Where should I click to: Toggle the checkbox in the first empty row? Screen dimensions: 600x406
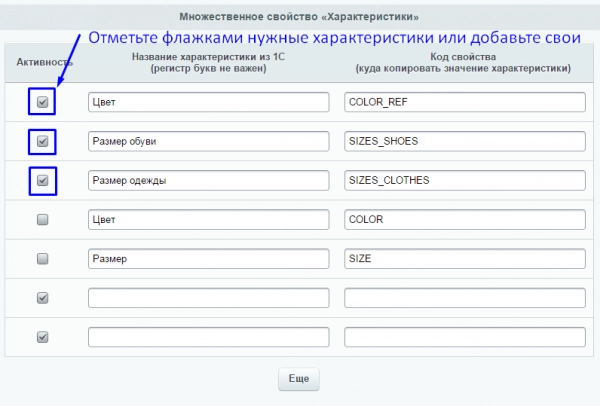[x=42, y=298]
